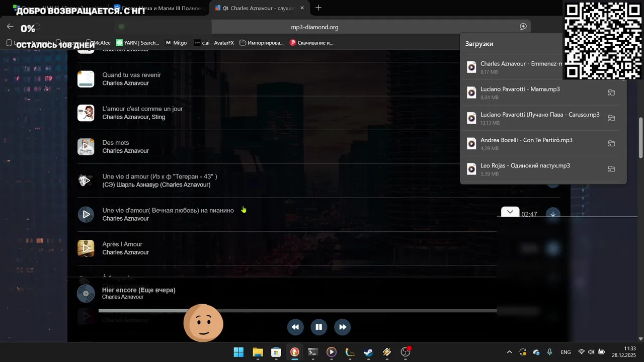644x362 pixels.
Task: Select the Après l Amour song title
Action: 122,244
